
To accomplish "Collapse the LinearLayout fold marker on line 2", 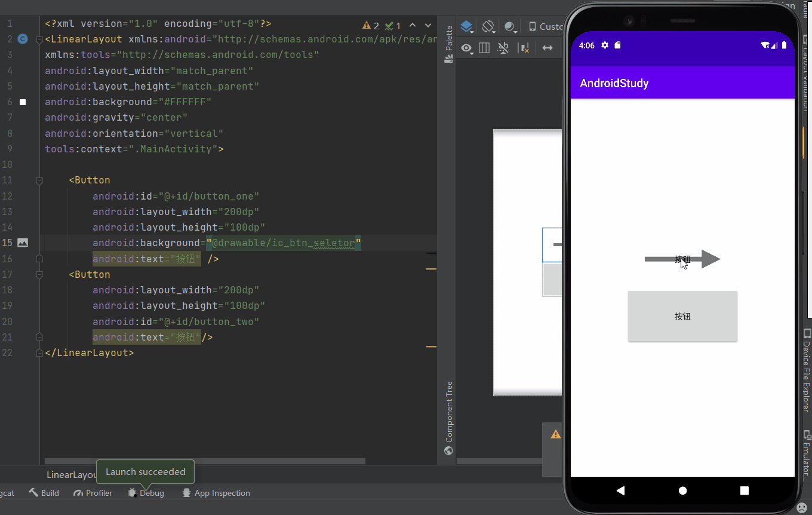I will tap(39, 40).
